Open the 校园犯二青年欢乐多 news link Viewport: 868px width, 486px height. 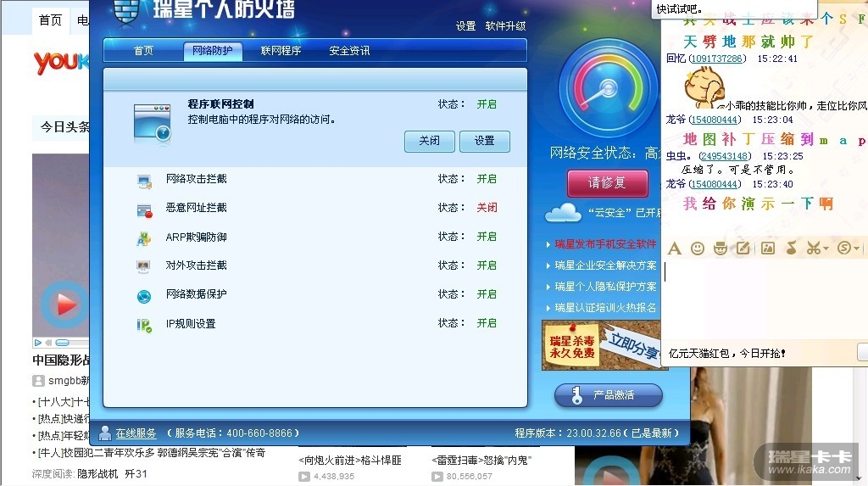[151, 453]
